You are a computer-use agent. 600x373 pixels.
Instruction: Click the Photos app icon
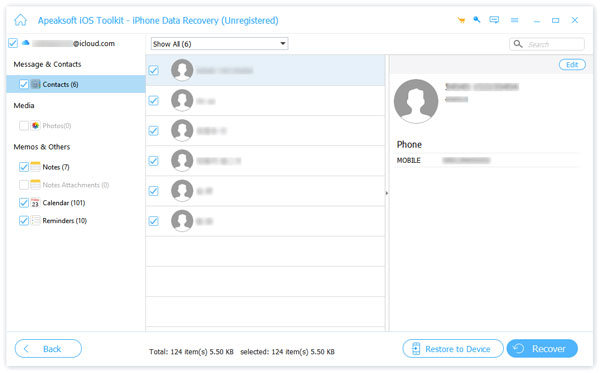(x=35, y=125)
